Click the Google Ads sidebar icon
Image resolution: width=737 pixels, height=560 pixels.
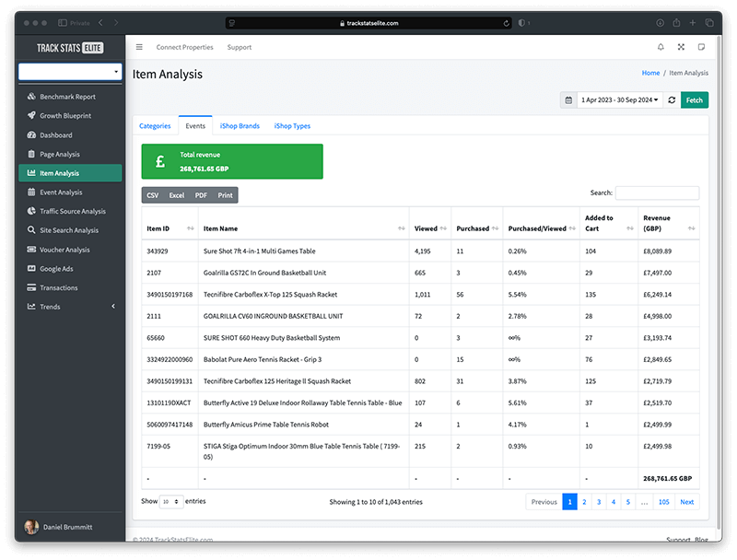point(31,269)
